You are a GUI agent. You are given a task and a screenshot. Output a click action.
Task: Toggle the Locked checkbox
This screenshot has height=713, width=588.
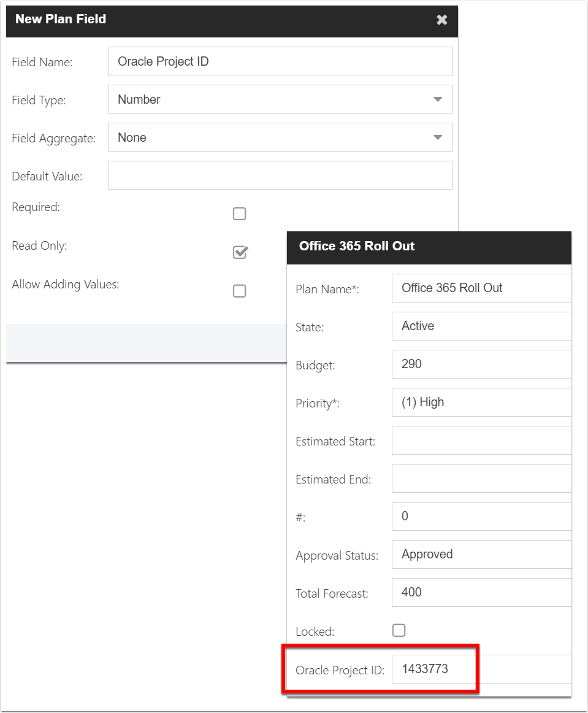[x=399, y=630]
